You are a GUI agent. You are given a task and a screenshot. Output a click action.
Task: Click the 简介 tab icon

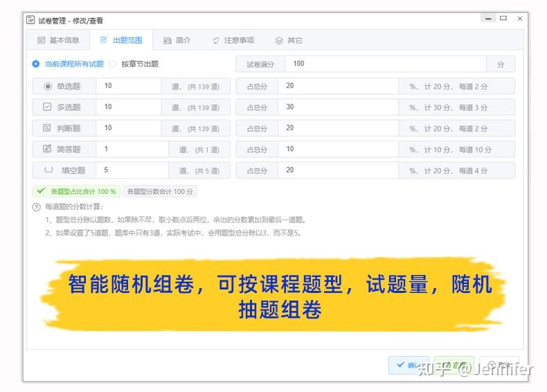168,41
